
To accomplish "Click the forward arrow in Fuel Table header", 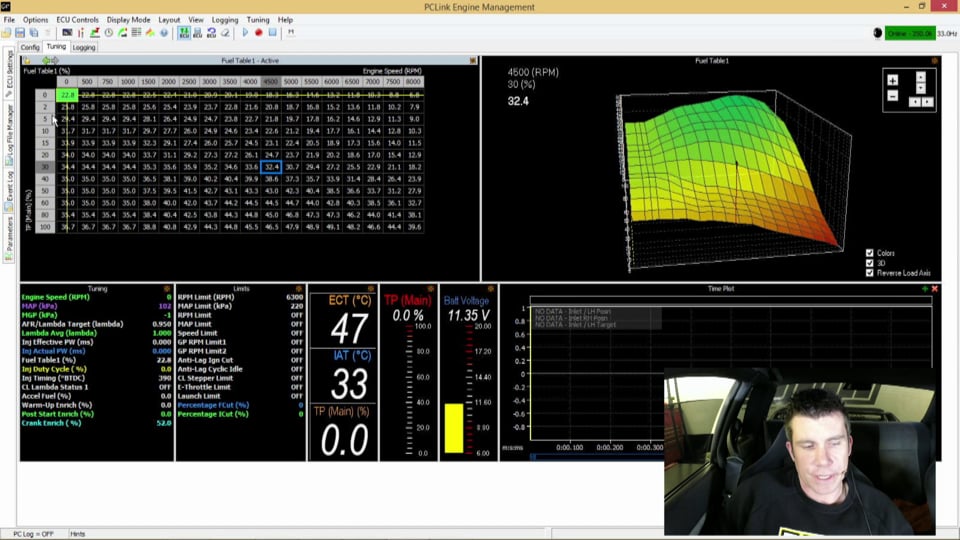I will point(55,61).
